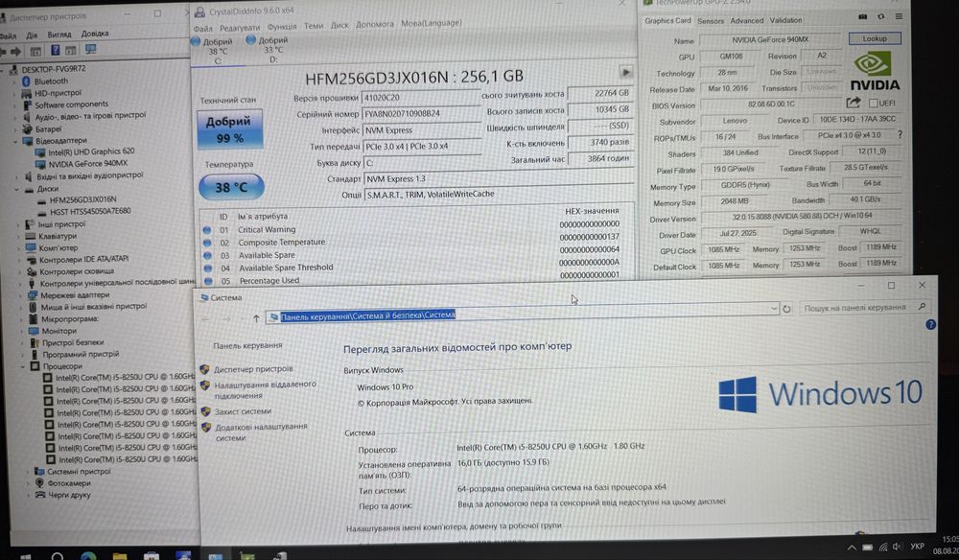Click the Wi-Fi icon in system tray
This screenshot has height=560, width=959.
(x=882, y=547)
